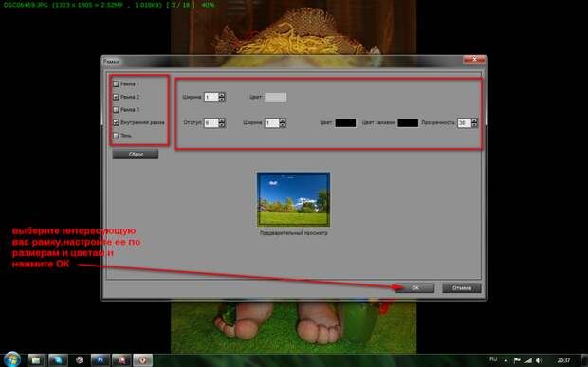Screen dimensions: 588x367
Task: Click the Show desktop strip at the taskbar's end
Action: point(584,360)
